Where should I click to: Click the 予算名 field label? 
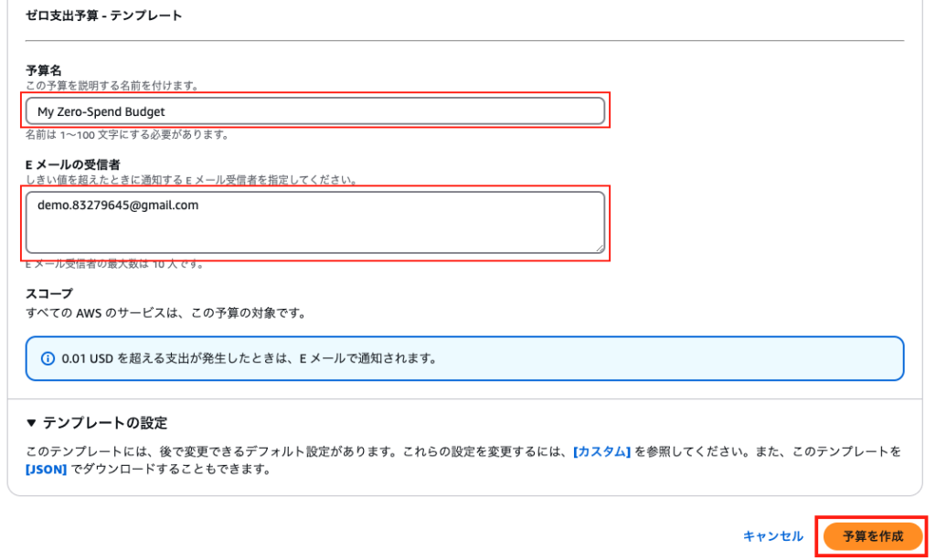pyautogui.click(x=44, y=70)
